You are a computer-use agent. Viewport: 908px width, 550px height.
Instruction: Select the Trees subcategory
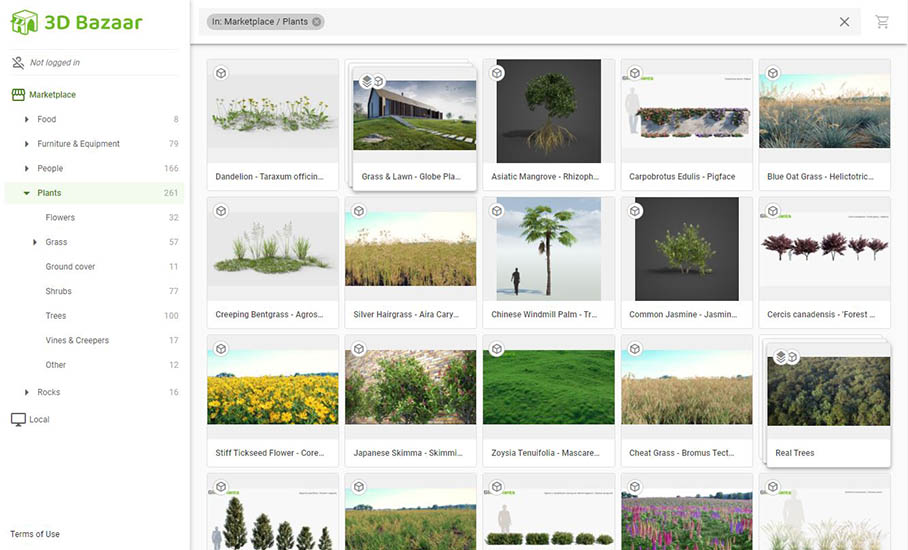56,316
